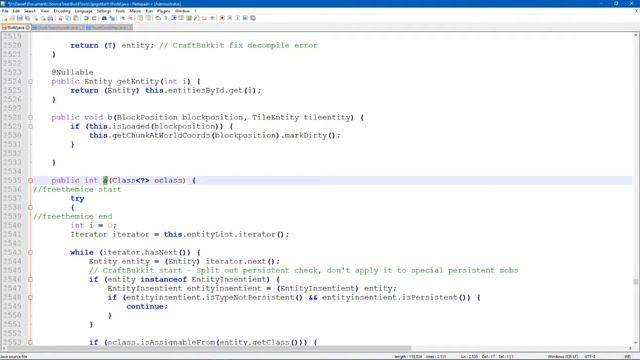The image size is (640, 360).
Task: Click the Close document toolbar icon
Action: click(x=36, y=18)
